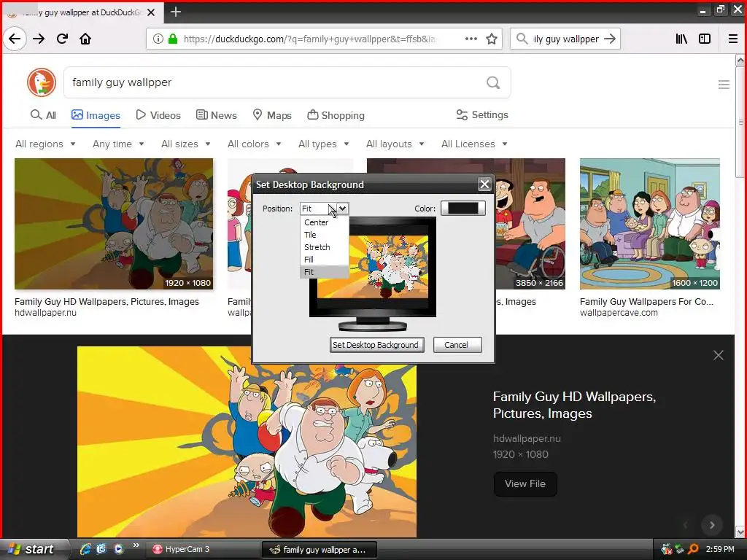
Task: Open a new tab with plus button
Action: click(x=175, y=12)
